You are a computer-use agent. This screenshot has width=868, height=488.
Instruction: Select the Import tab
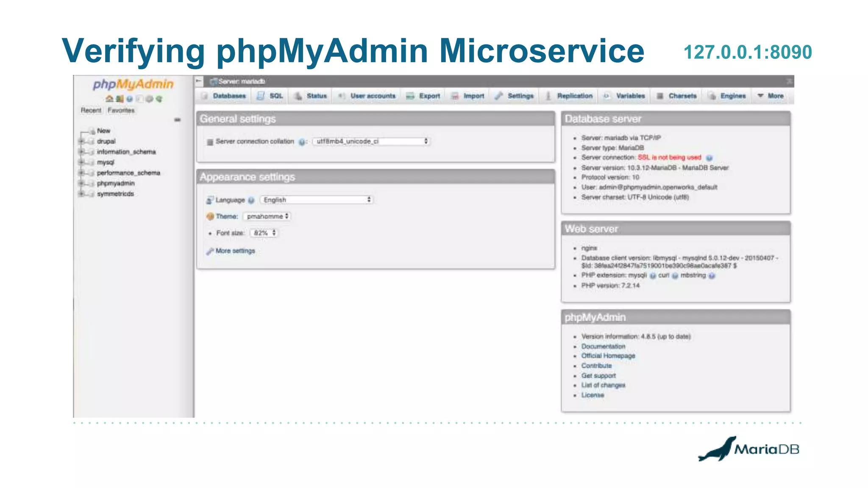468,96
